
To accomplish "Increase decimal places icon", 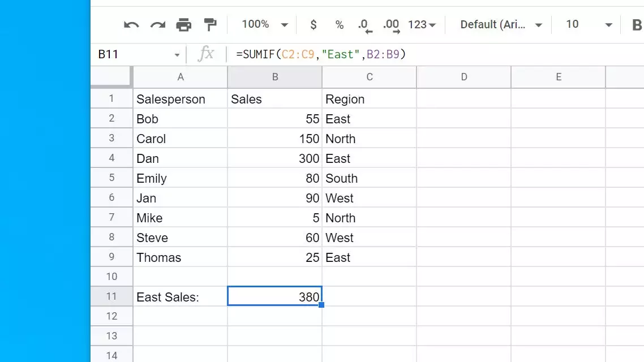I will 391,25.
